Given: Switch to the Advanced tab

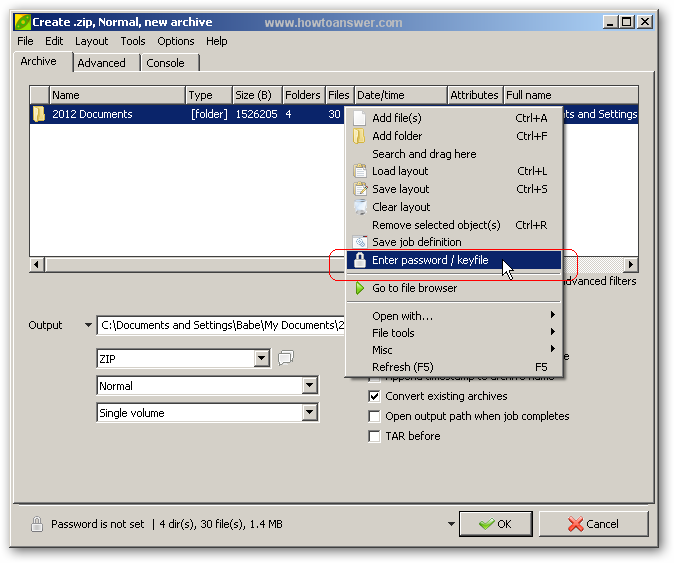Looking at the screenshot, I should click(106, 63).
